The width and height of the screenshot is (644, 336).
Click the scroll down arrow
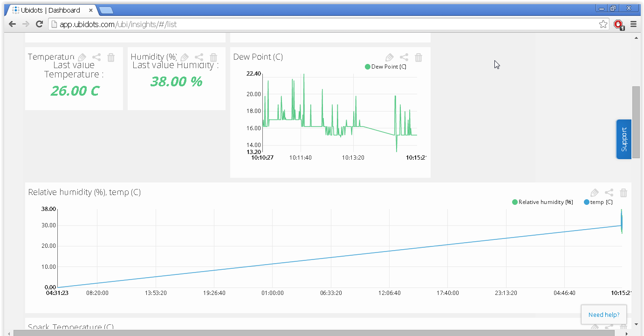pyautogui.click(x=636, y=324)
